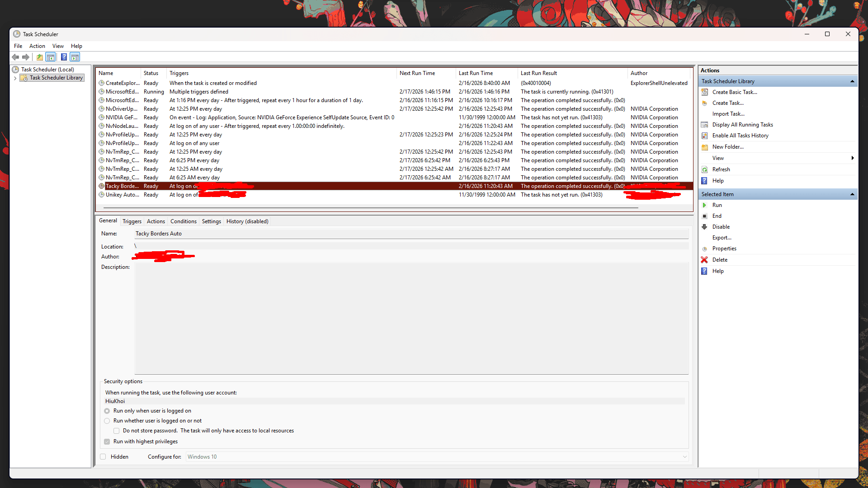The width and height of the screenshot is (868, 488).
Task: Check the Hidden checkbox
Action: (x=103, y=457)
